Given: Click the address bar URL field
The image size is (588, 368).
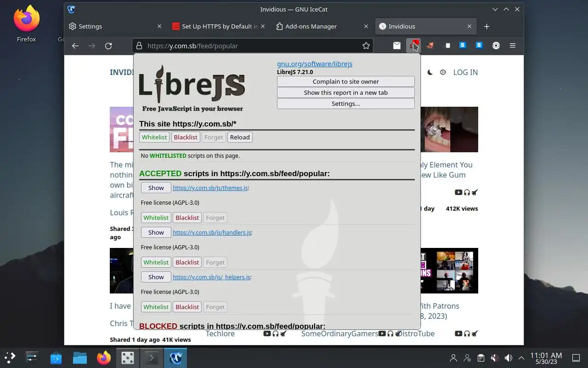Looking at the screenshot, I should (x=253, y=46).
